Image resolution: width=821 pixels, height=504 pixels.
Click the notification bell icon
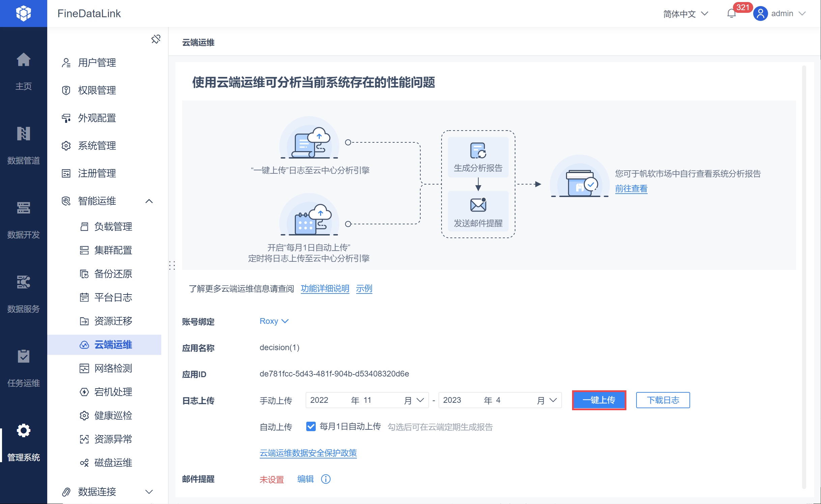pyautogui.click(x=731, y=13)
